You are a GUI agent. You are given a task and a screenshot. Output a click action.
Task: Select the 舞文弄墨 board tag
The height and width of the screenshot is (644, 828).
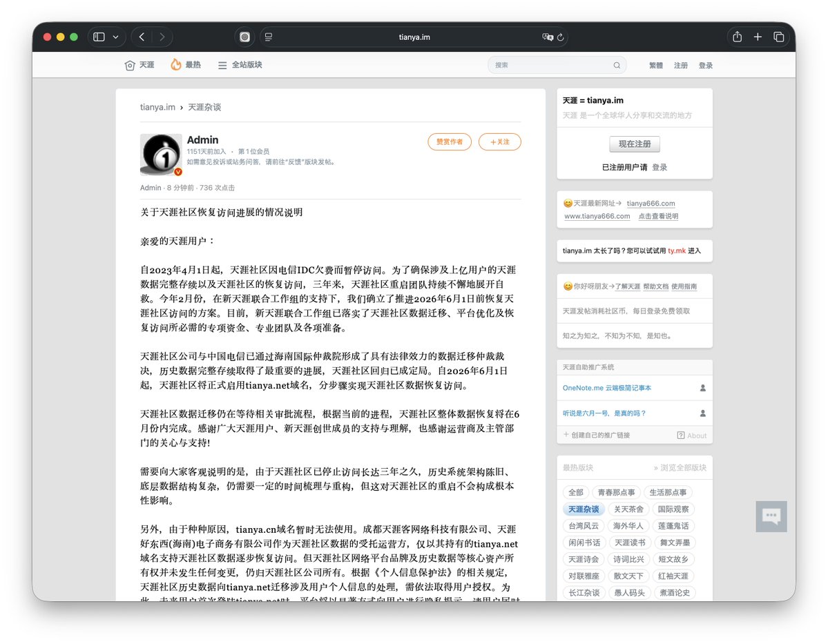click(675, 543)
